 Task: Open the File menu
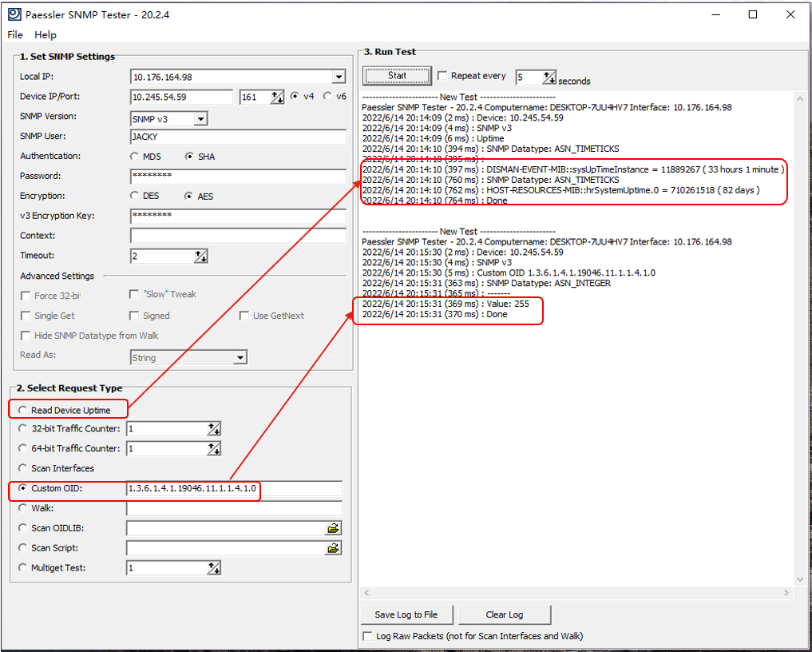pos(15,34)
